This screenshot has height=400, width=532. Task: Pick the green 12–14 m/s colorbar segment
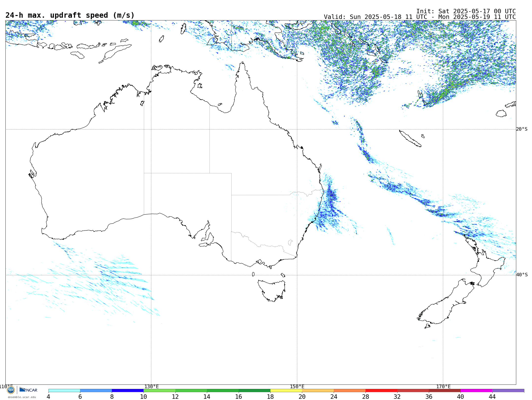pyautogui.click(x=191, y=390)
